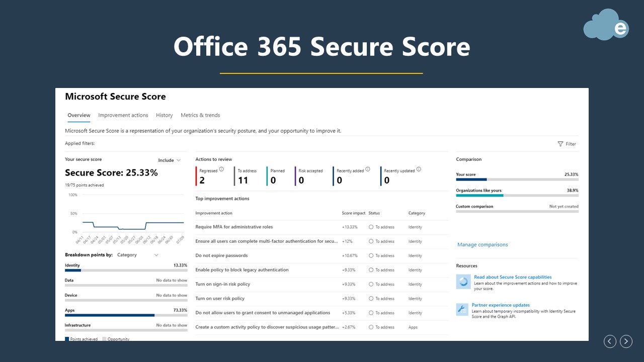Select To address radio for block legacy authentication
Image resolution: width=644 pixels, height=362 pixels.
coord(371,270)
